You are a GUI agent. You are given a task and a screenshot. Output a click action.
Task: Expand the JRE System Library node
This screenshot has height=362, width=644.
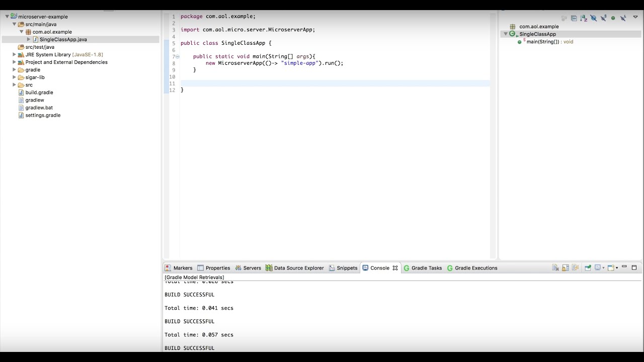pos(15,54)
